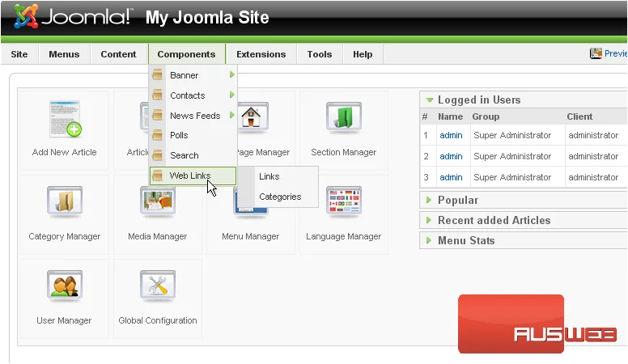Open User Manager icon
Viewport: 628px width, 364px height.
click(65, 286)
